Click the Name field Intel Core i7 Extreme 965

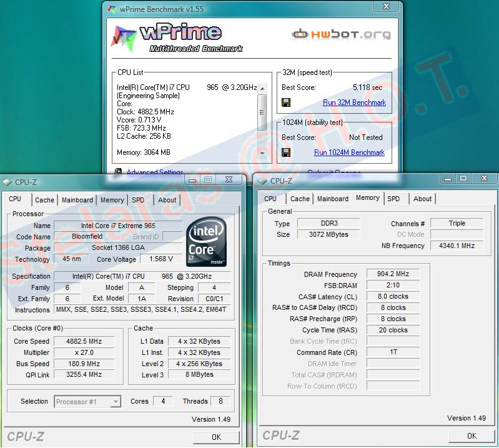[118, 226]
